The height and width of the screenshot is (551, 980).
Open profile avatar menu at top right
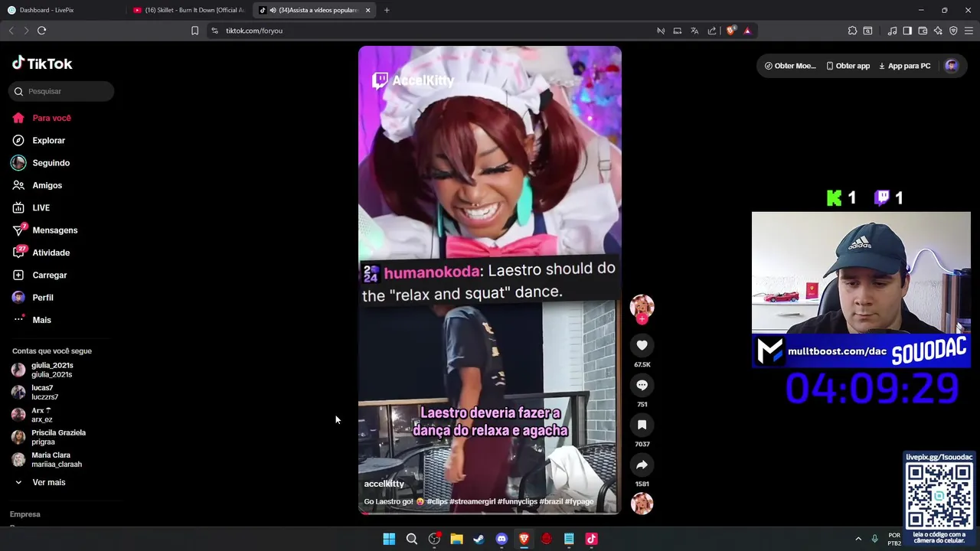[952, 66]
